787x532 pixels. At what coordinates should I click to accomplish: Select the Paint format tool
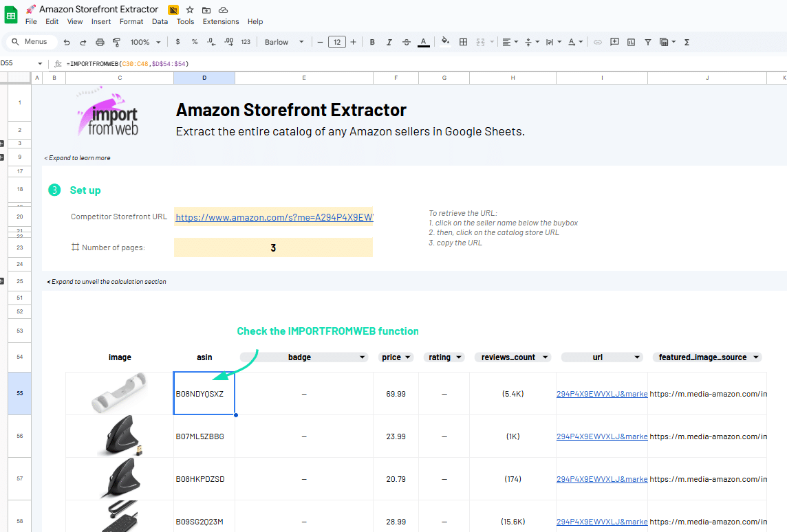point(116,42)
